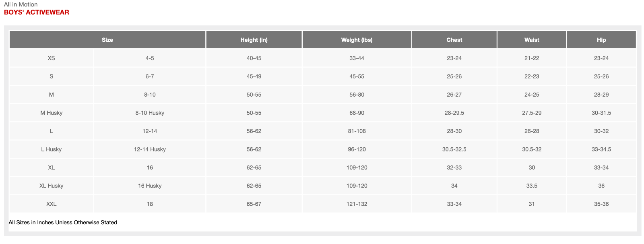This screenshot has height=244, width=644.
Task: Click the Weight (lbs) column header
Action: click(x=357, y=40)
